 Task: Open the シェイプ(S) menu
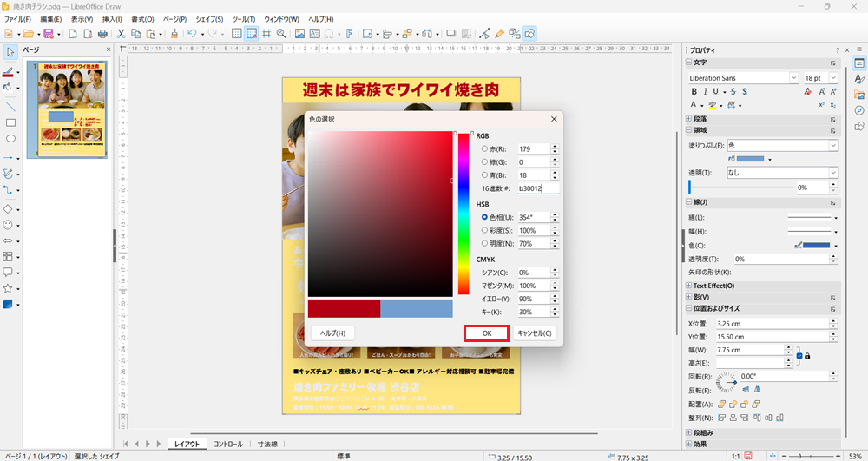(x=209, y=19)
